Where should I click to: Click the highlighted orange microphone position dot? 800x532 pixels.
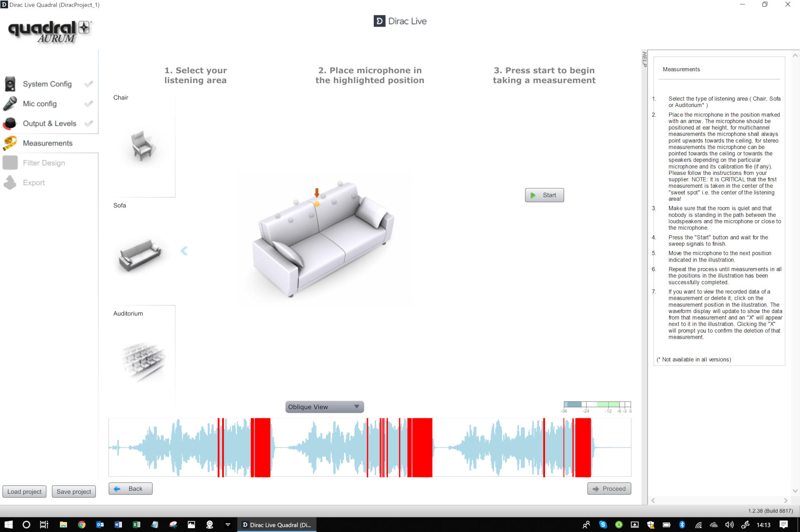(317, 204)
